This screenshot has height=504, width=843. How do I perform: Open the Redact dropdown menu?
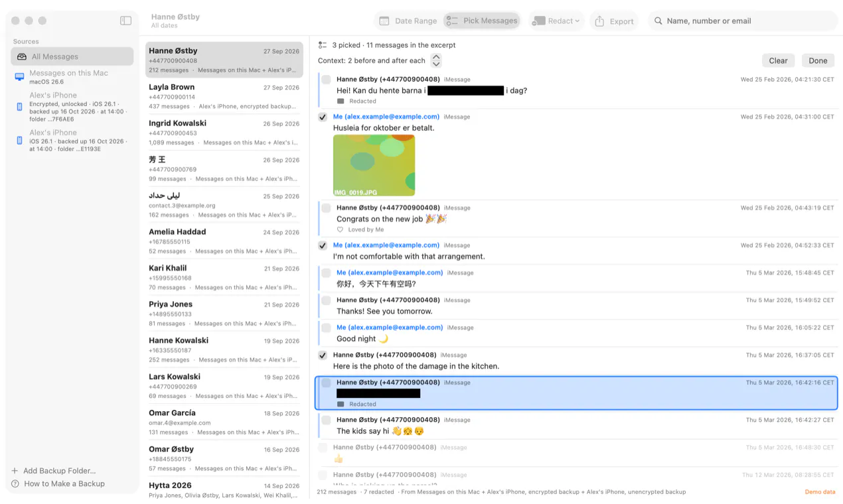[556, 21]
